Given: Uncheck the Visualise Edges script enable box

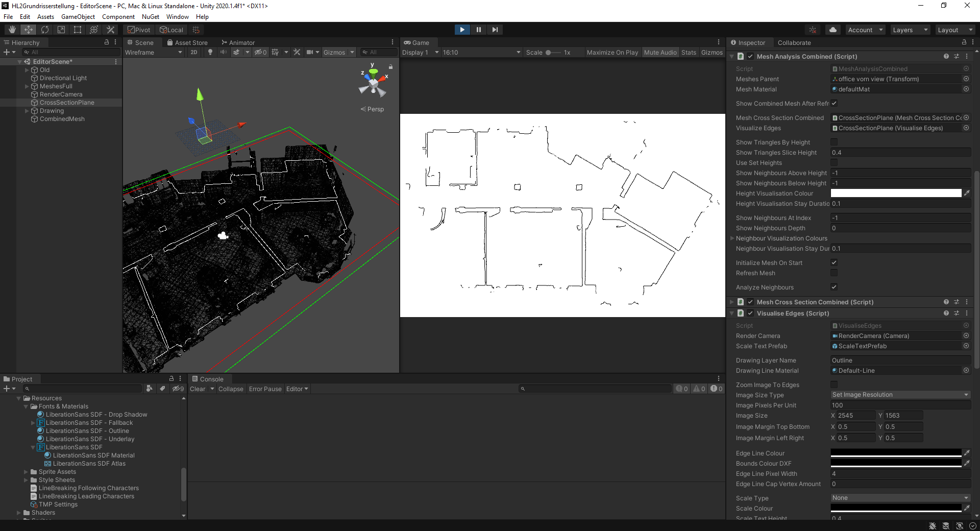Looking at the screenshot, I should click(750, 313).
